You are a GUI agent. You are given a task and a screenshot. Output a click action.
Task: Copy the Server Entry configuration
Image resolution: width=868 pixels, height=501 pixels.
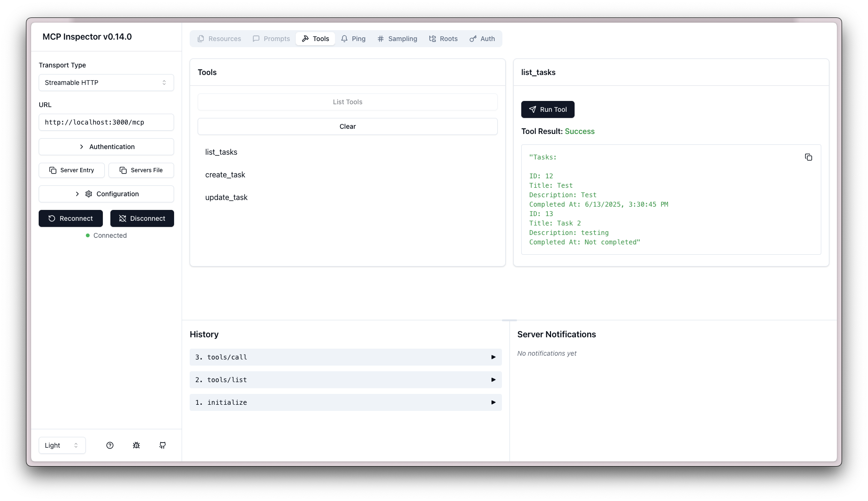point(72,170)
